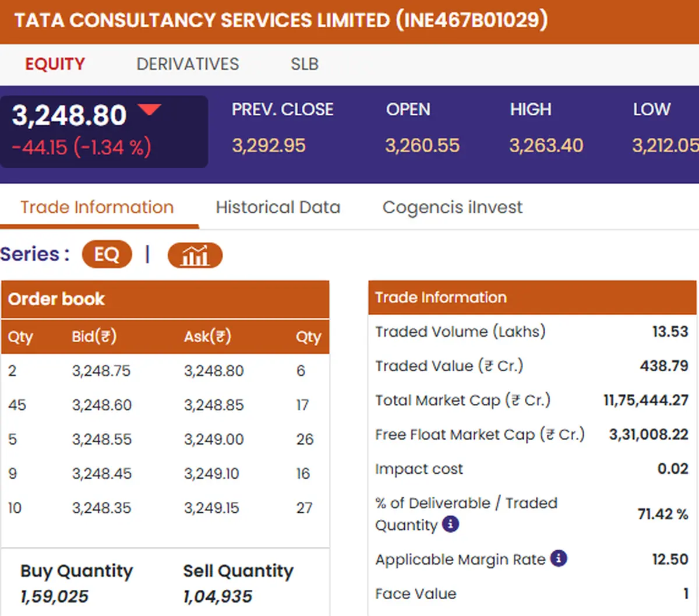This screenshot has width=699, height=616.
Task: Click Sell Quantity value 1,04,935
Action: point(217,597)
